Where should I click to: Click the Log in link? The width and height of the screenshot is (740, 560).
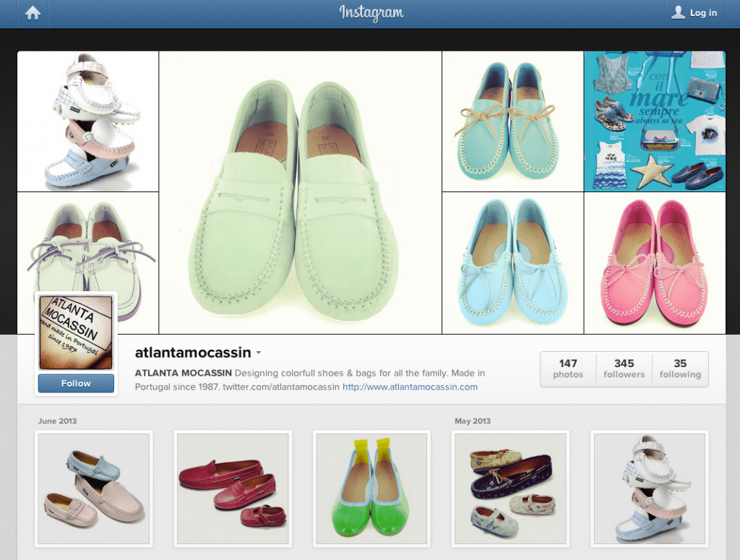[703, 13]
